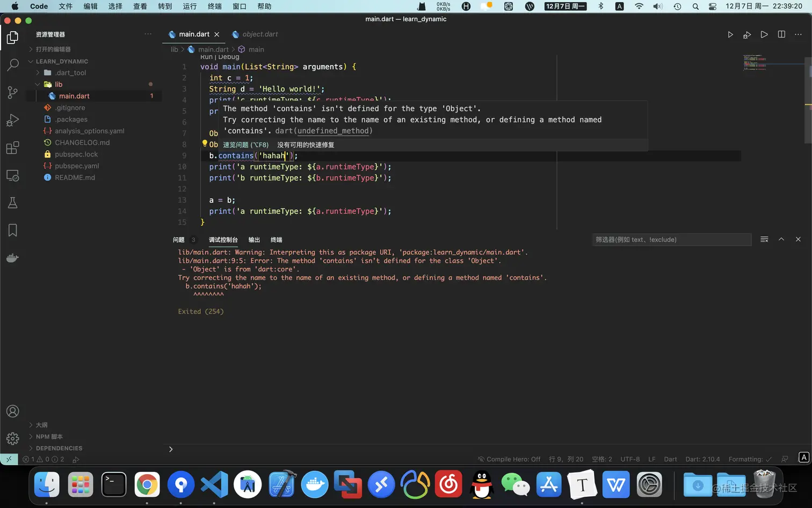Switch to the 终端 terminal panel tab
The image size is (812, 508).
point(277,240)
